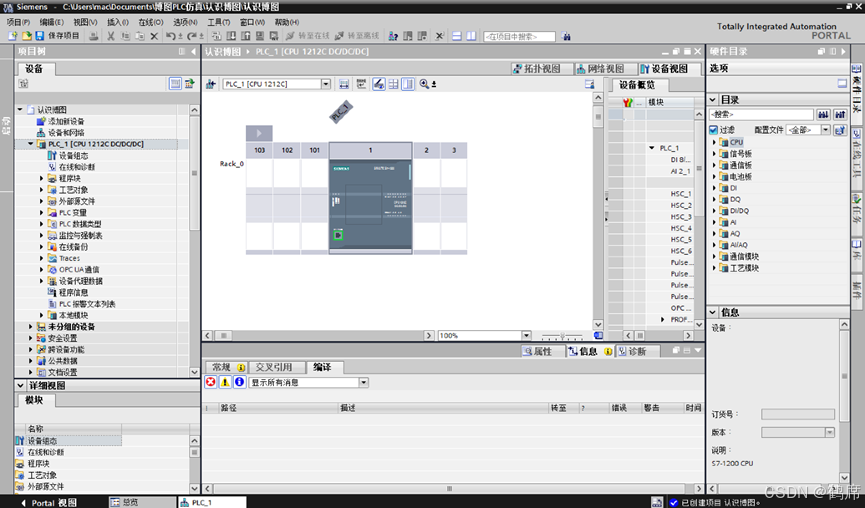Open the 配置文件 全部 profile dropdown

click(x=825, y=130)
